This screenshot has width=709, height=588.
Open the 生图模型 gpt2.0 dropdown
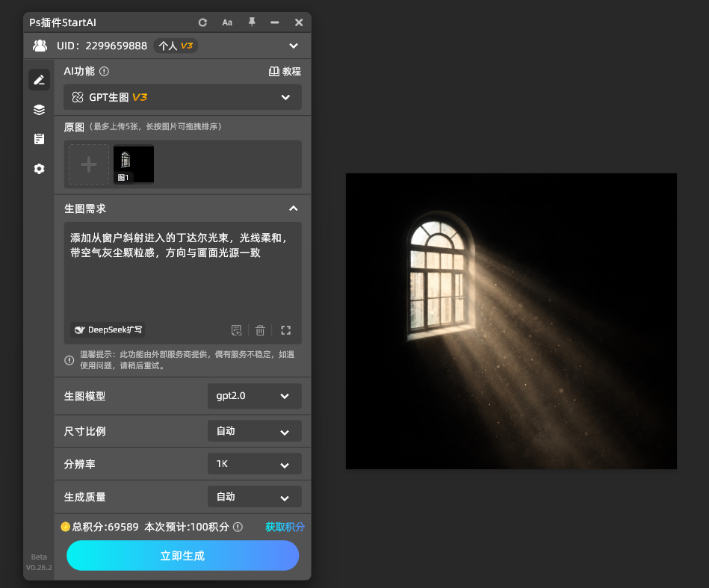[x=255, y=396]
